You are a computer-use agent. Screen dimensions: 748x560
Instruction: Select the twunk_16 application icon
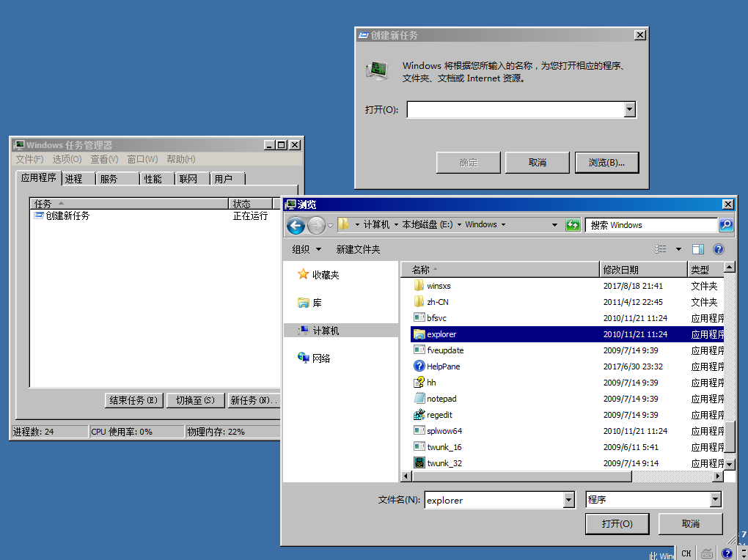(x=419, y=447)
